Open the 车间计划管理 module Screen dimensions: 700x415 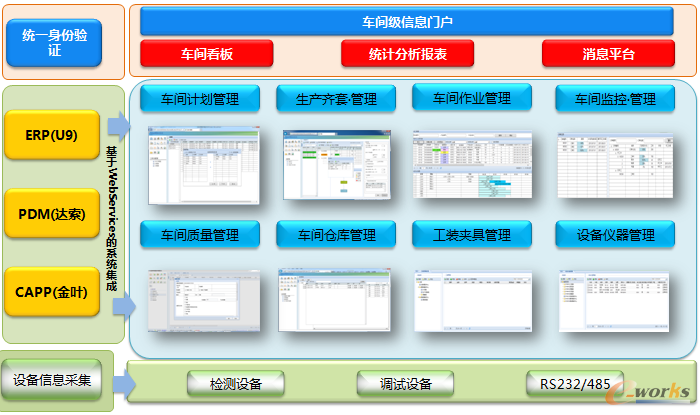(200, 99)
